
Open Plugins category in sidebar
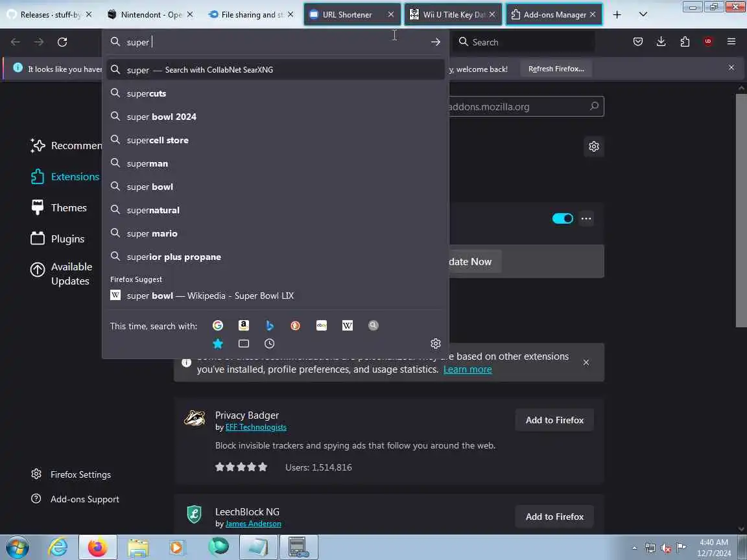pyautogui.click(x=58, y=239)
